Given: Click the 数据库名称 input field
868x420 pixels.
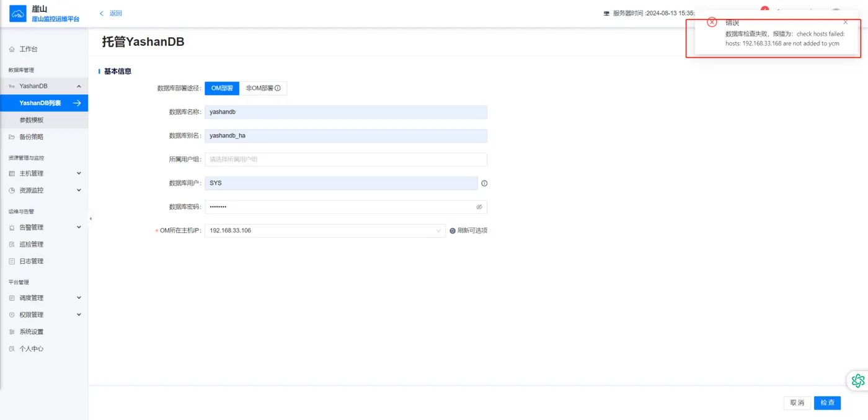Looking at the screenshot, I should point(346,112).
